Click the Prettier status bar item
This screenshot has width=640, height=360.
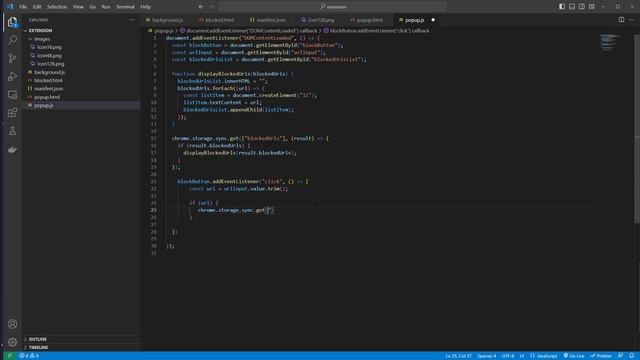point(601,356)
